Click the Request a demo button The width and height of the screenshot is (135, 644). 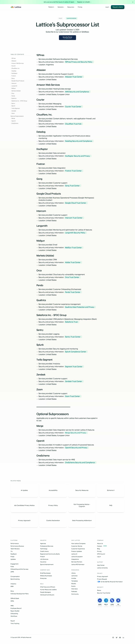(117, 7)
